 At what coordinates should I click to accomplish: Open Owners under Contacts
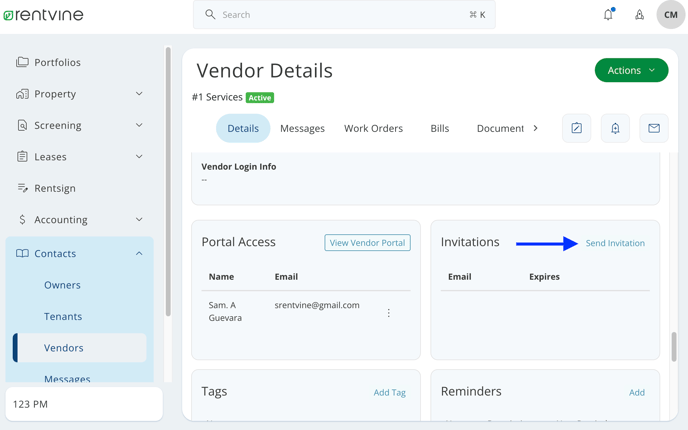pyautogui.click(x=62, y=285)
